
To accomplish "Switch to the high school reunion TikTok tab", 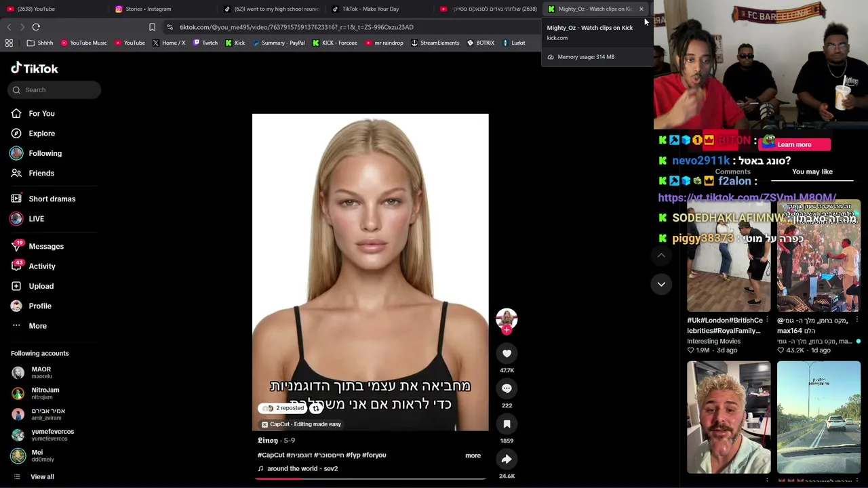I will [271, 9].
